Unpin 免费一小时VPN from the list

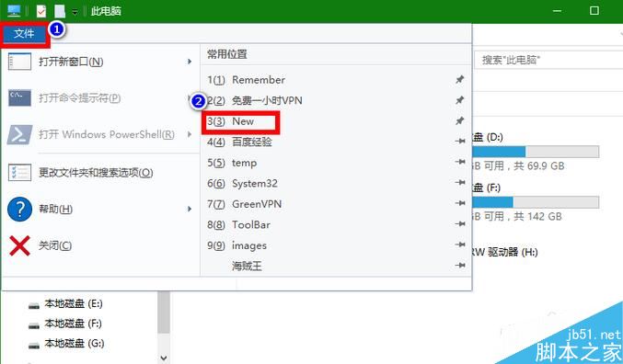click(x=460, y=100)
